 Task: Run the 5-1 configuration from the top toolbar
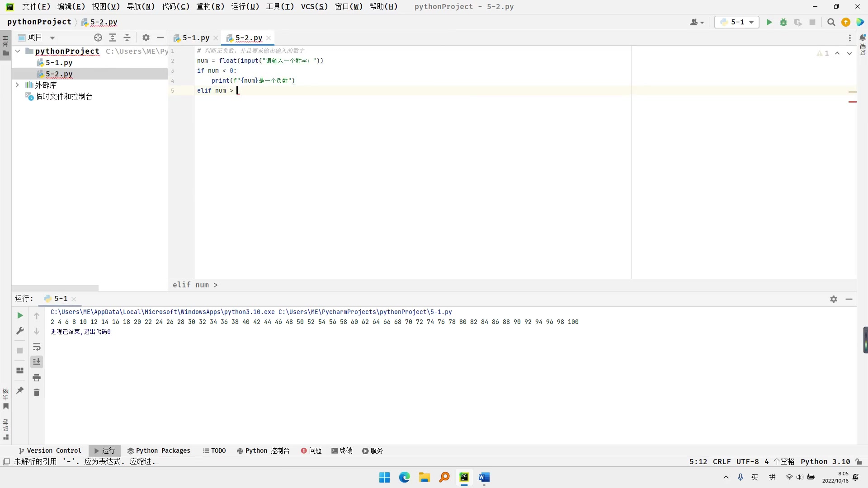pos(769,22)
